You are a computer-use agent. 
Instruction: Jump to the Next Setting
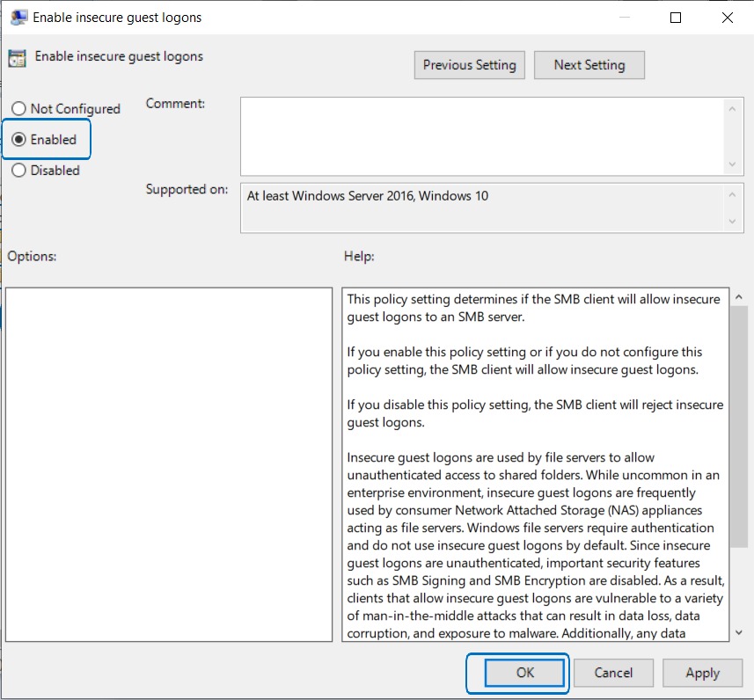(589, 65)
